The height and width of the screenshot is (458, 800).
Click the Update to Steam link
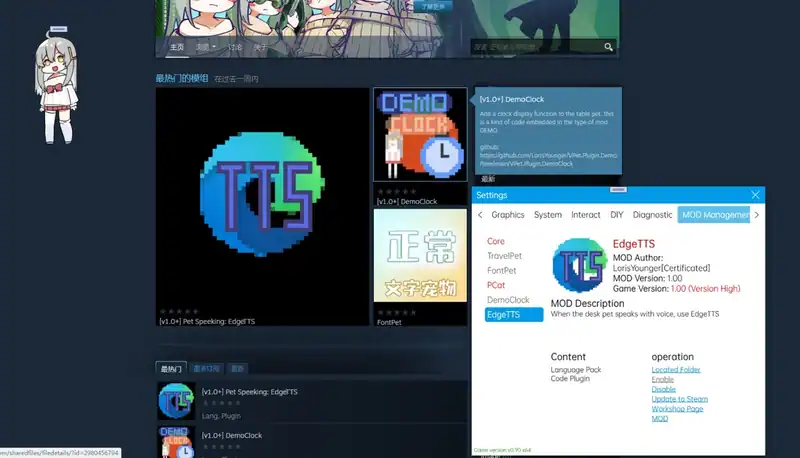[680, 399]
